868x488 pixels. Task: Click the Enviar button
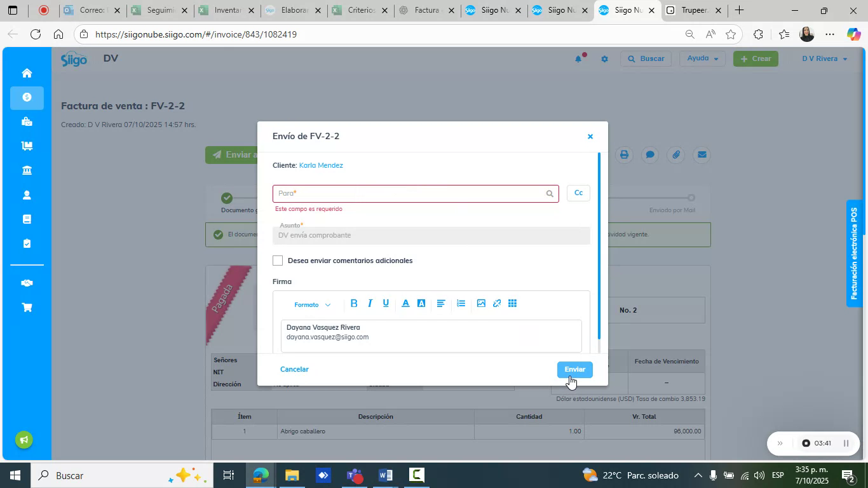575,370
